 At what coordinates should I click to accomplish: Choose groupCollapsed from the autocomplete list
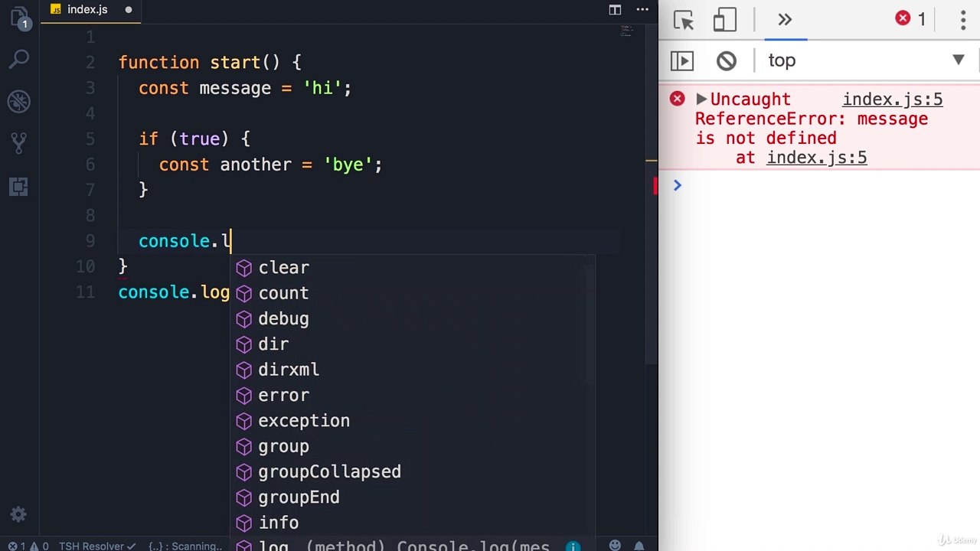(x=413, y=471)
